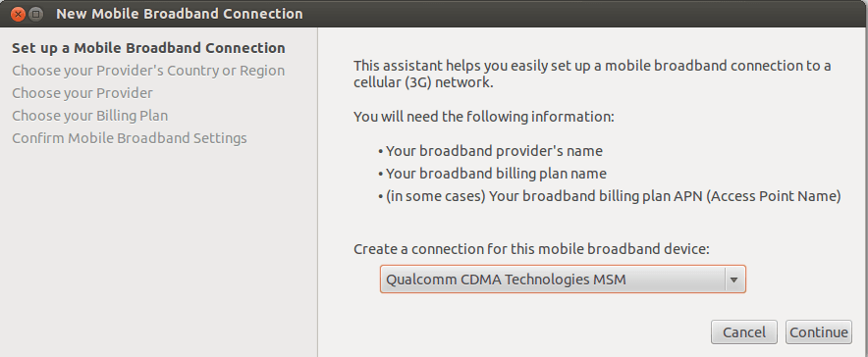The image size is (868, 357).
Task: Click the blank sidebar area below the steps list
Action: 158,251
